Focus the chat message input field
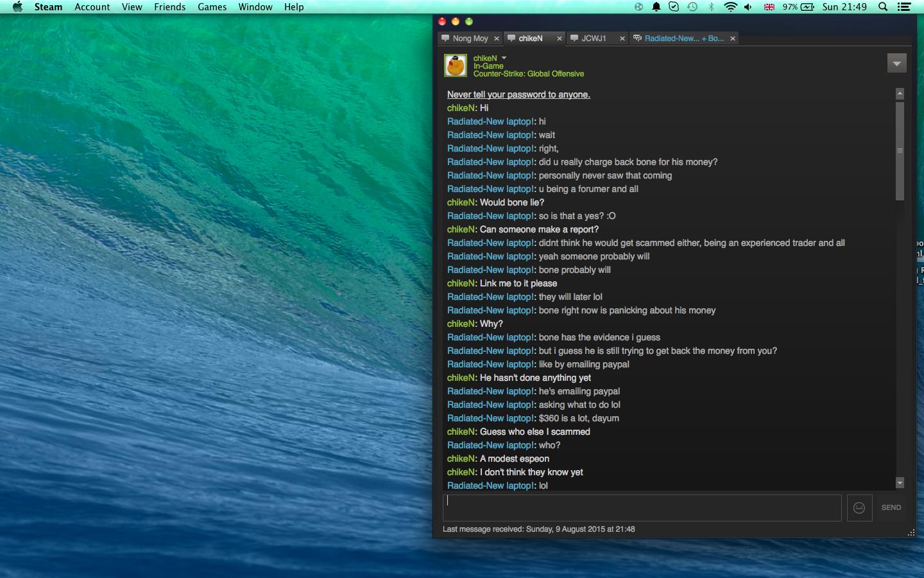The height and width of the screenshot is (578, 924). coord(642,508)
